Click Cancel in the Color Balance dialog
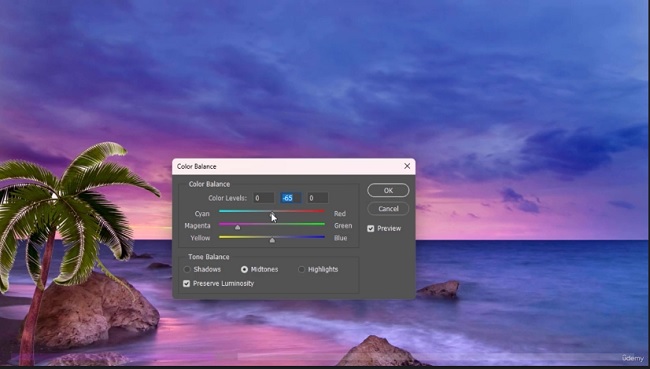The height and width of the screenshot is (369, 650). coord(388,209)
